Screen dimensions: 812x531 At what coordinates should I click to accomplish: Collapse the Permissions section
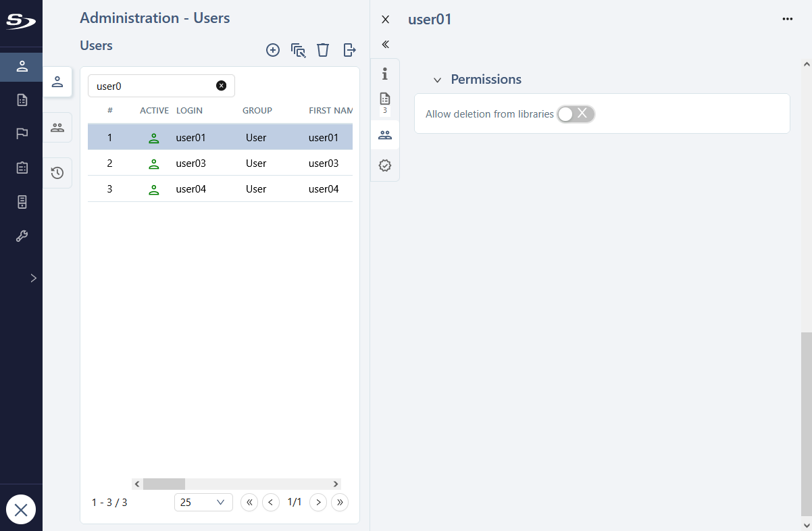(x=437, y=80)
